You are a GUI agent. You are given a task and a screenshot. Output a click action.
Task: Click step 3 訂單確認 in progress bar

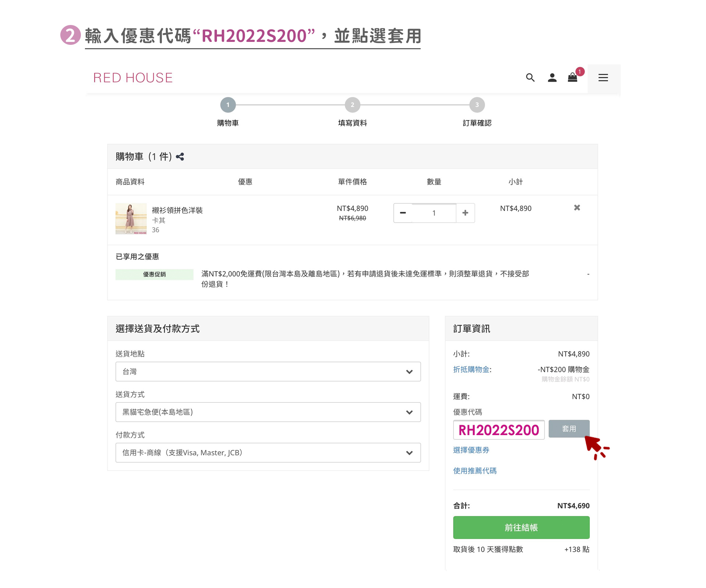477,105
